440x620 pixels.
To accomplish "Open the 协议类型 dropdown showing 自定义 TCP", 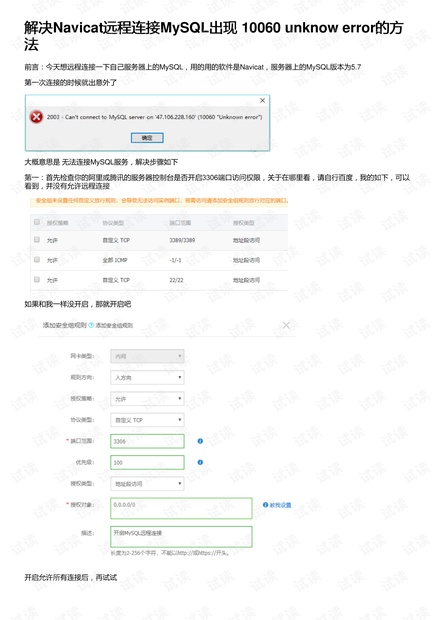I will pyautogui.click(x=147, y=420).
